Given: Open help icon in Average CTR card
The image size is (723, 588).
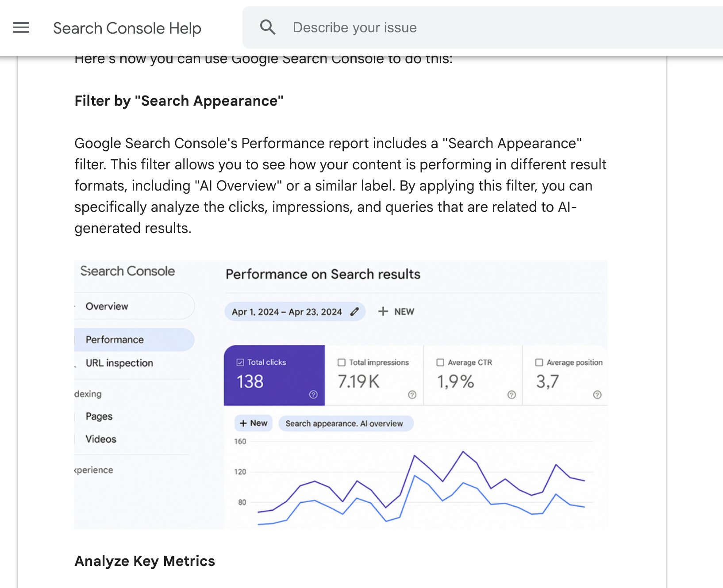Looking at the screenshot, I should 511,394.
